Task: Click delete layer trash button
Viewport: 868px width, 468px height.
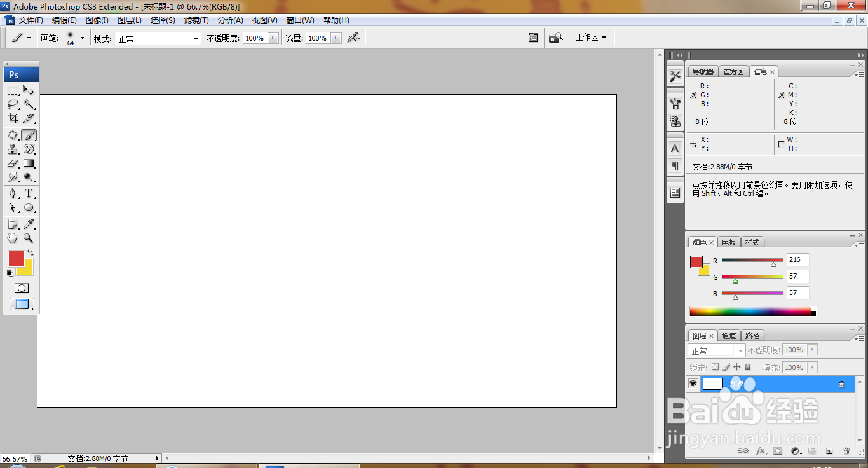Action: 846,451
